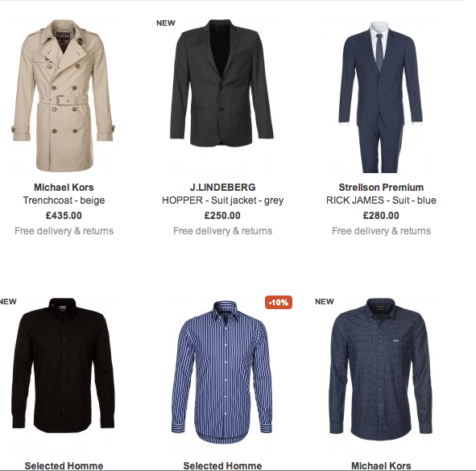Open the Strellson Premium brand link
This screenshot has width=476, height=471.
point(381,188)
